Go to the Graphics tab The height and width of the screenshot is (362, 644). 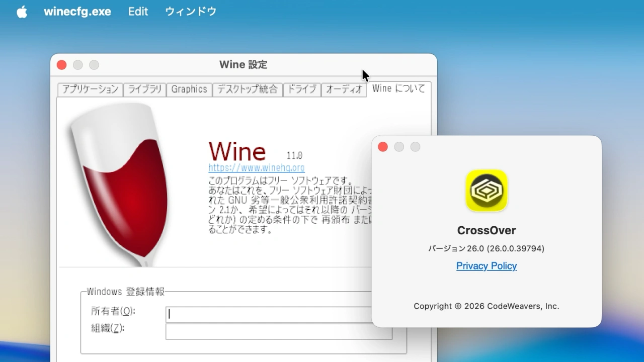189,89
